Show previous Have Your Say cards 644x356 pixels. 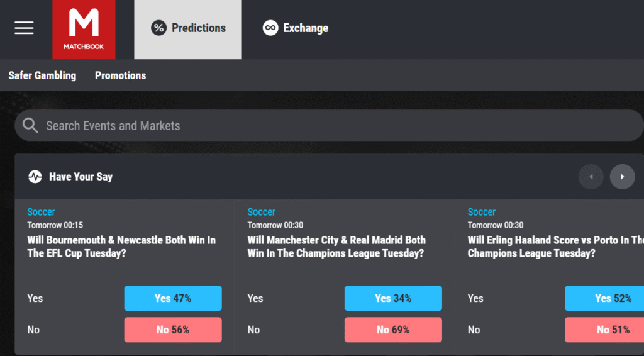591,177
